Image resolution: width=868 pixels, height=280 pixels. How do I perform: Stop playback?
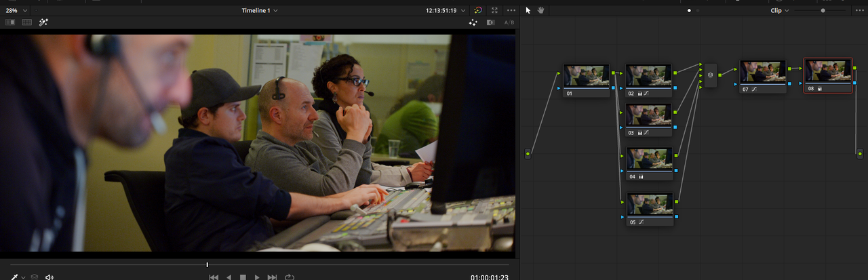pos(243,277)
